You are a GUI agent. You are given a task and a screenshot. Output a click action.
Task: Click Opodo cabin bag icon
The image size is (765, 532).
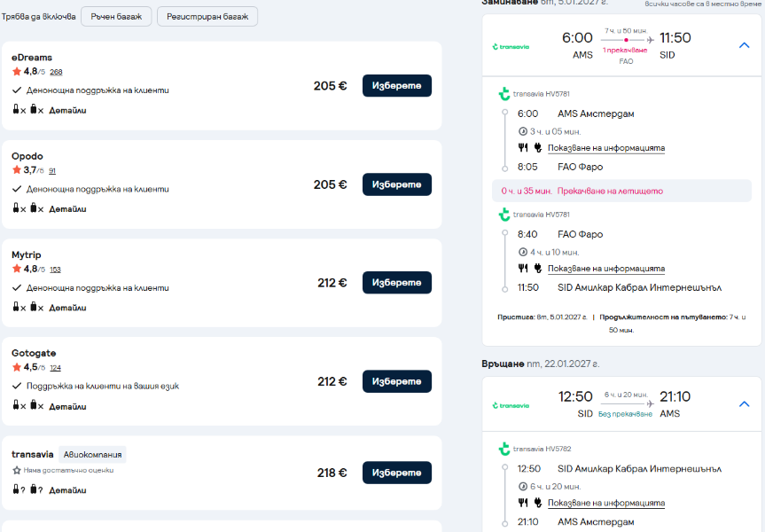pos(16,207)
